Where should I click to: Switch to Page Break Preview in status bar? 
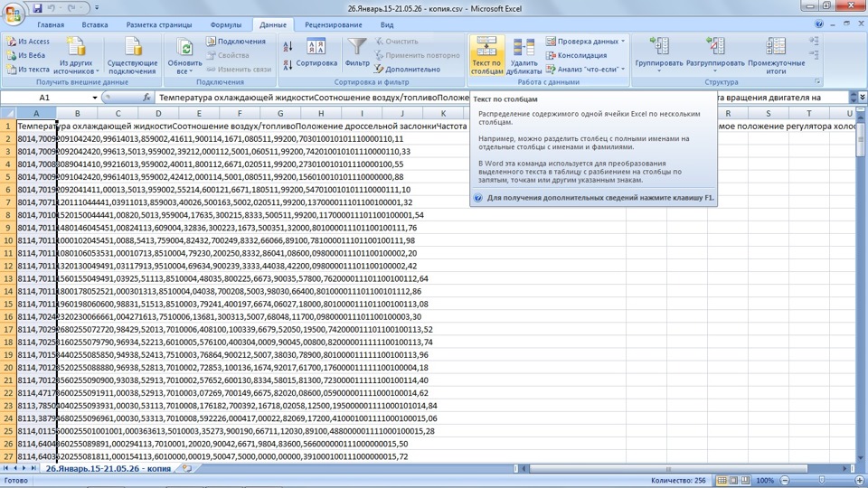point(745,481)
